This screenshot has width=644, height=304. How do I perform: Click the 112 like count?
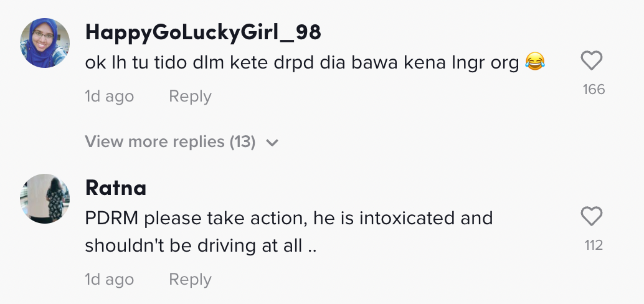click(594, 245)
